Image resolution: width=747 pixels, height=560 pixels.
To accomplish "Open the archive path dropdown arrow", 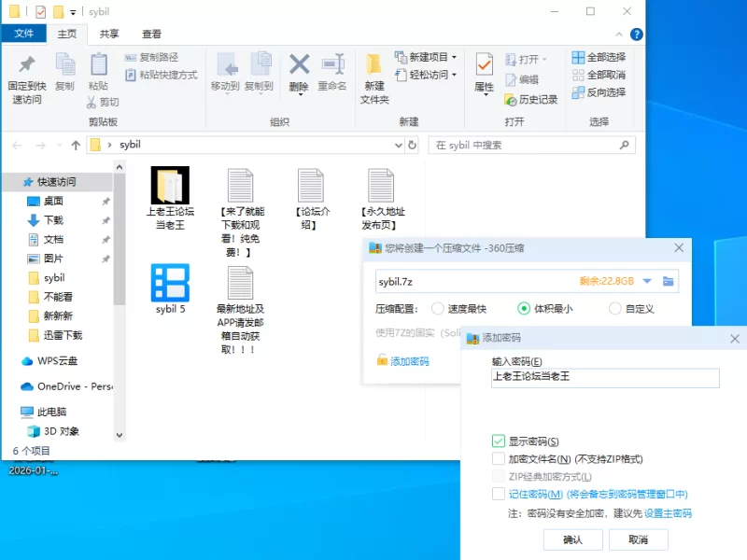I will [x=647, y=281].
